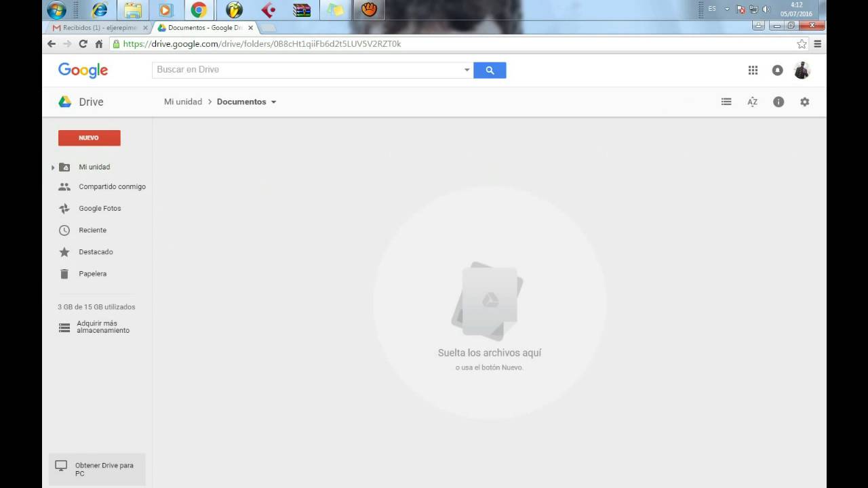Show details info icon
Image resolution: width=868 pixels, height=488 pixels.
click(778, 102)
